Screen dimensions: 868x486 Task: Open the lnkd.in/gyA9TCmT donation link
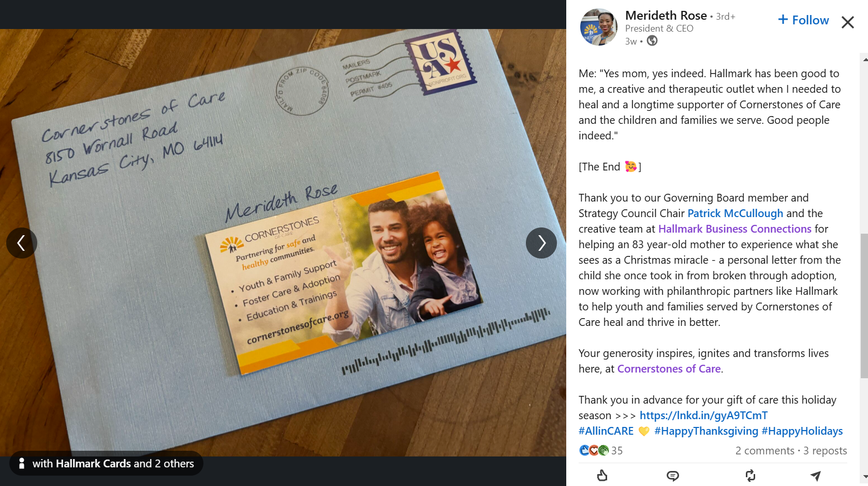[x=703, y=416]
